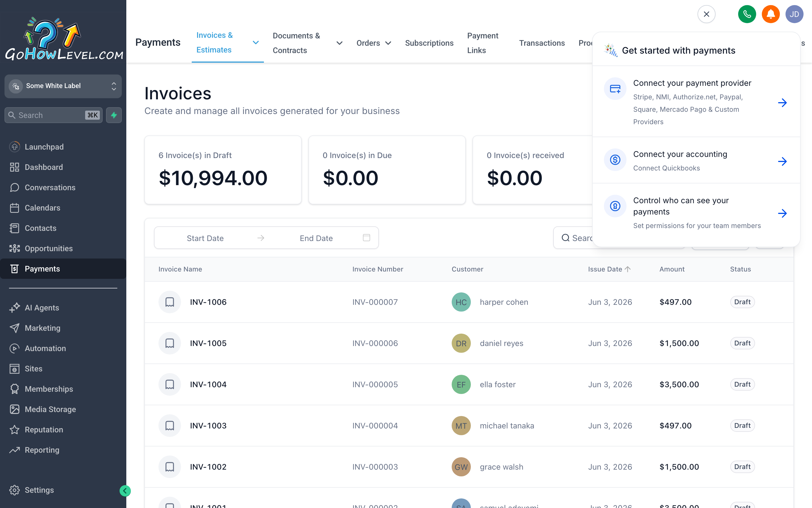
Task: Open Connect your payment provider
Action: point(696,102)
